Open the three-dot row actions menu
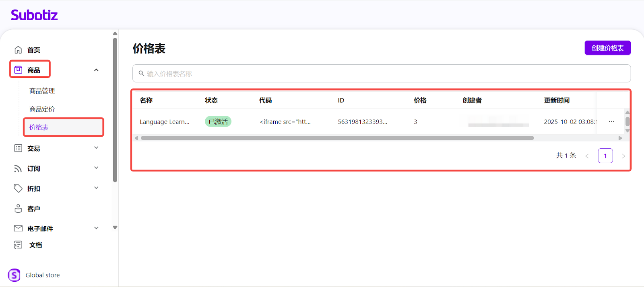 611,121
